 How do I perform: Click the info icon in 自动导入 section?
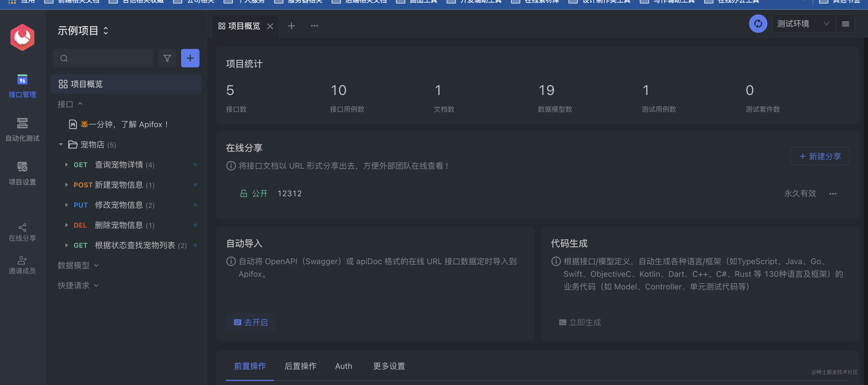point(231,262)
